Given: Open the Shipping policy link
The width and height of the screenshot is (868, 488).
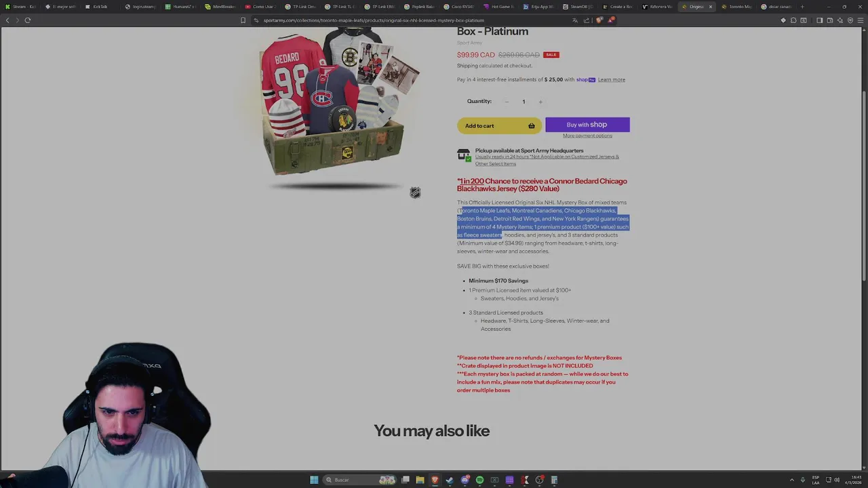Looking at the screenshot, I should coord(467,66).
